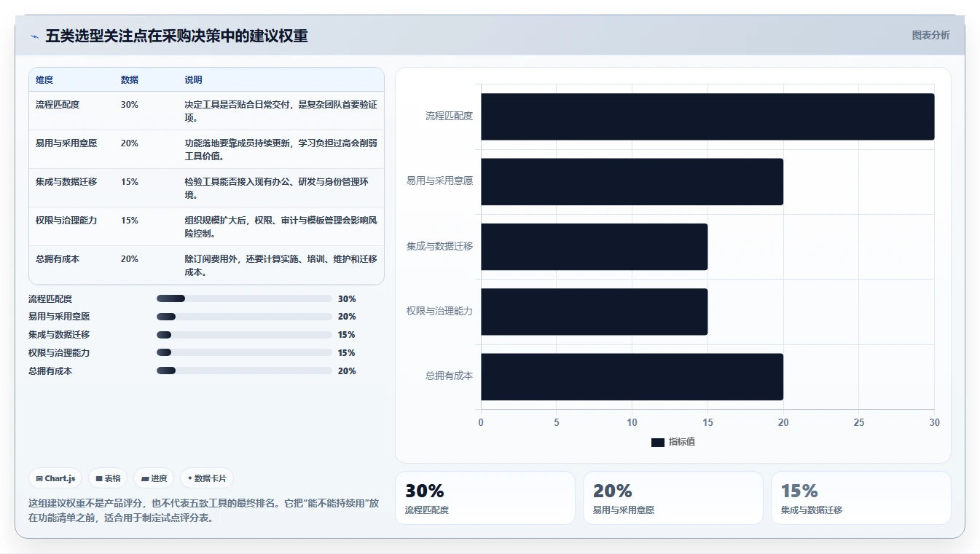Open the 20% 易用与采用意愿 data card
This screenshot has height=554, width=980.
pyautogui.click(x=673, y=498)
